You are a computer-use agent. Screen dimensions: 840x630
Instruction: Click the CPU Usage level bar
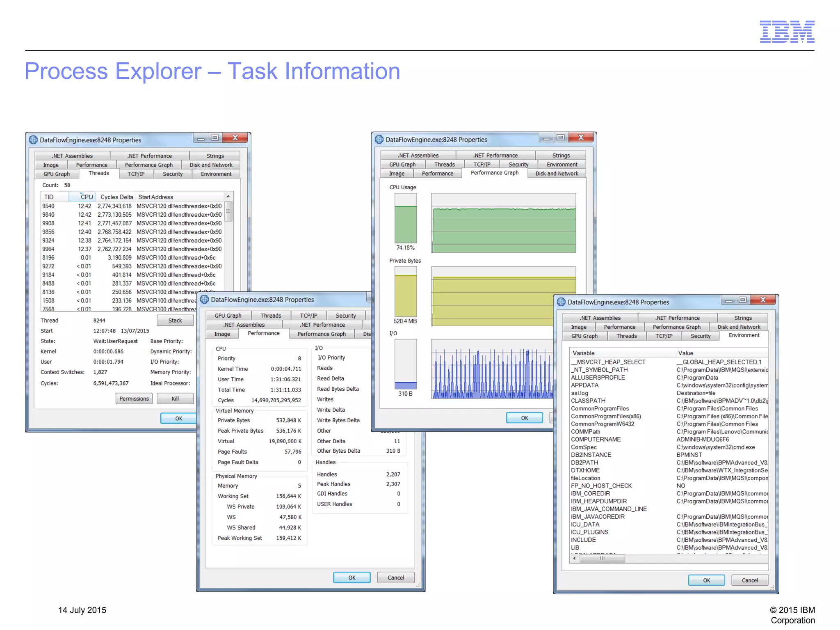406,218
